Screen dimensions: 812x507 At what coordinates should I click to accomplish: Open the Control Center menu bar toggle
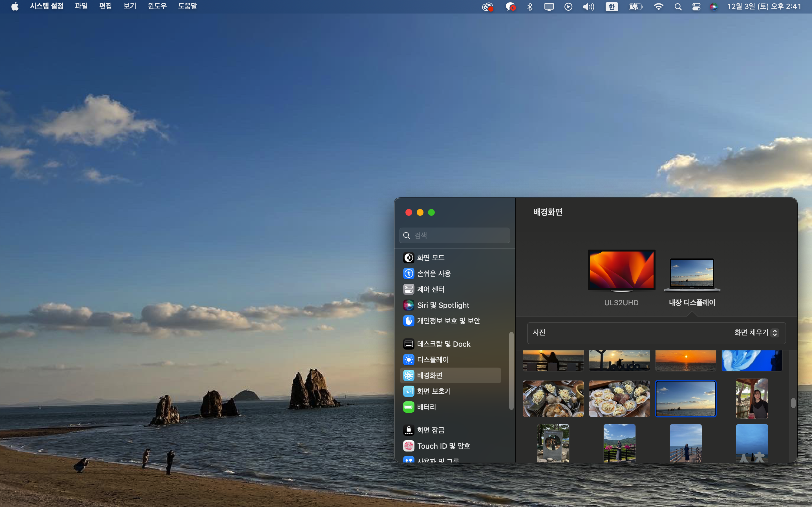pos(696,7)
